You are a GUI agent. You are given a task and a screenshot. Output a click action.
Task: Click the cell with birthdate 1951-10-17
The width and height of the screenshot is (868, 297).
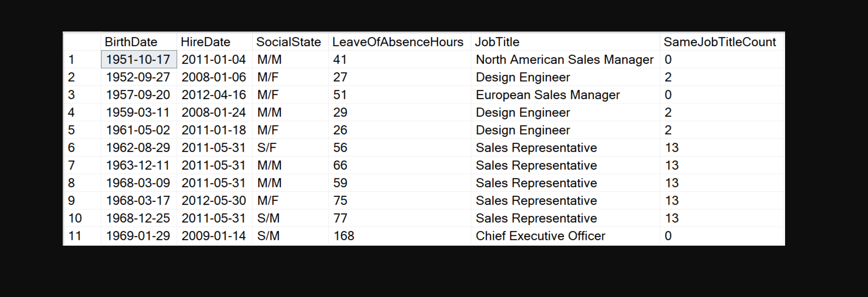click(x=139, y=60)
